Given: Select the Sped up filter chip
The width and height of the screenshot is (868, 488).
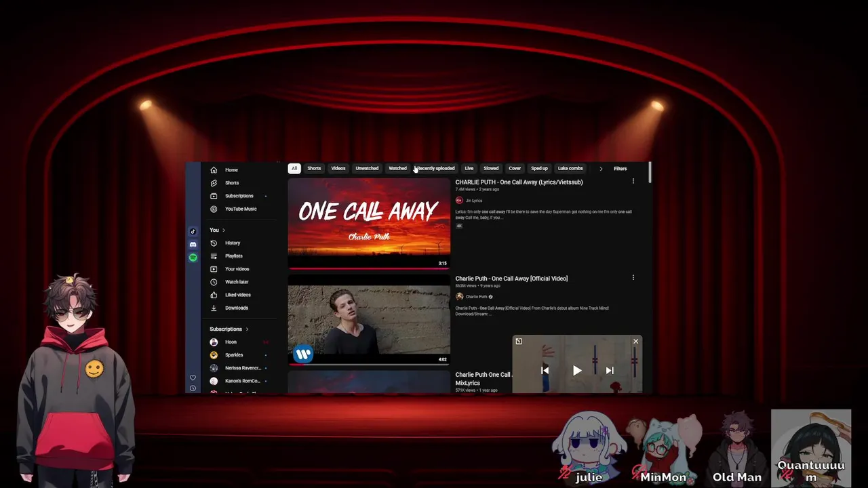Looking at the screenshot, I should pos(539,169).
